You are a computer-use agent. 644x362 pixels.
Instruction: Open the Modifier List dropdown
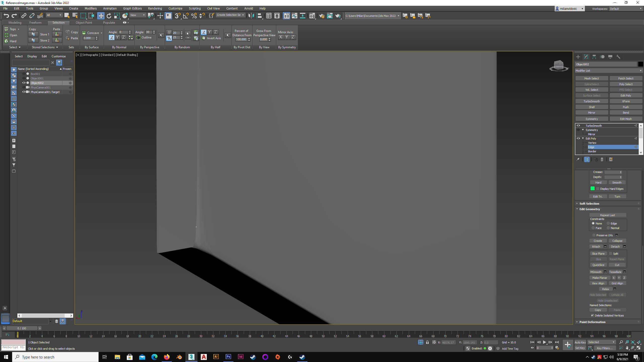click(640, 71)
